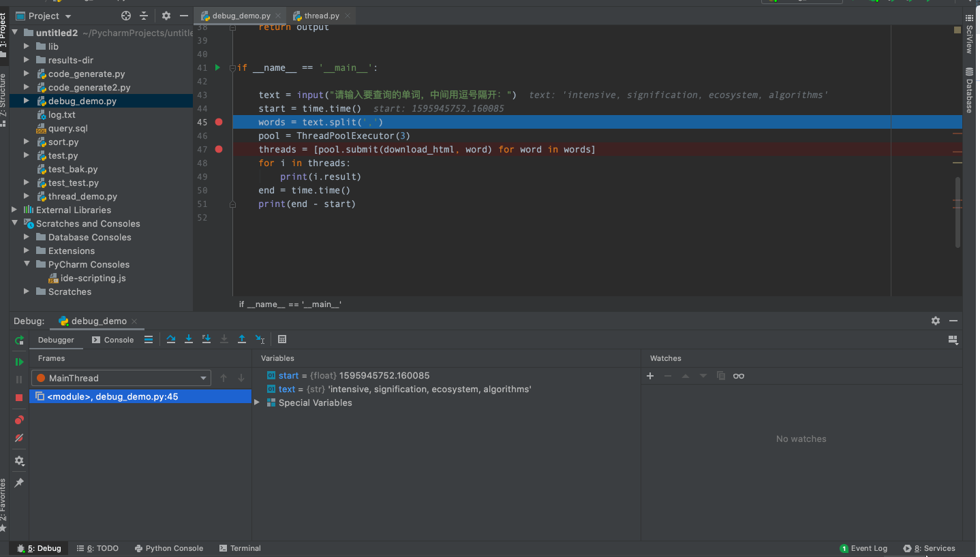
Task: Close the debug_demo debug session tab
Action: point(134,321)
